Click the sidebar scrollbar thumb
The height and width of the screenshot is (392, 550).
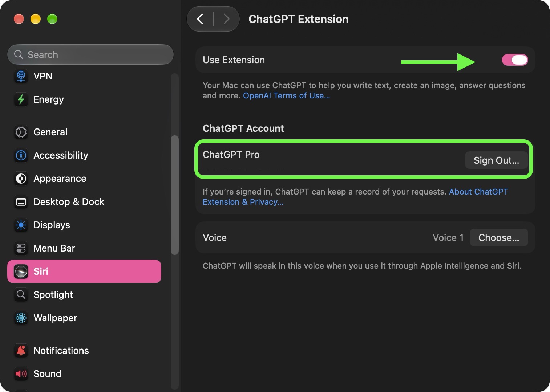pos(175,195)
